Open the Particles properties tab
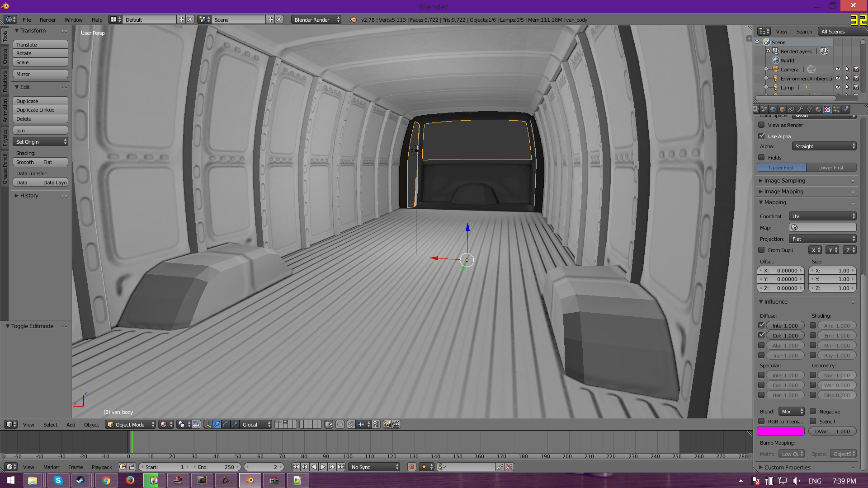The image size is (868, 488). (836, 109)
